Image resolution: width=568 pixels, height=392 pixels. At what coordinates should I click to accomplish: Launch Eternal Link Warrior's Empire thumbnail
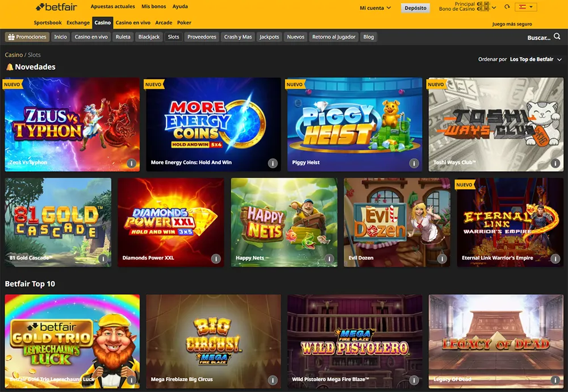click(x=510, y=223)
